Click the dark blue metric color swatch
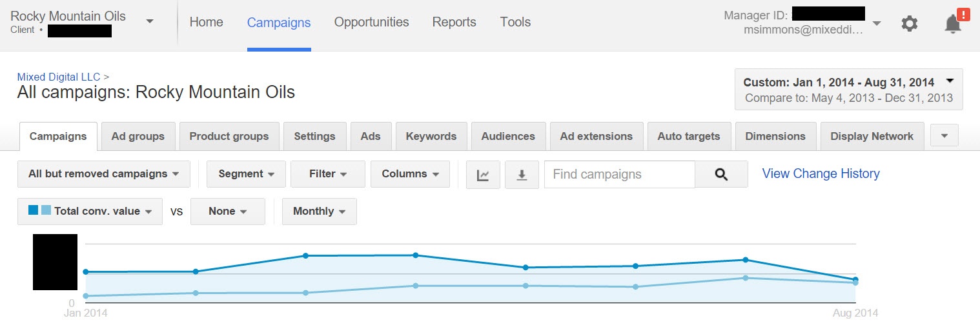The height and width of the screenshot is (325, 980). (x=34, y=210)
